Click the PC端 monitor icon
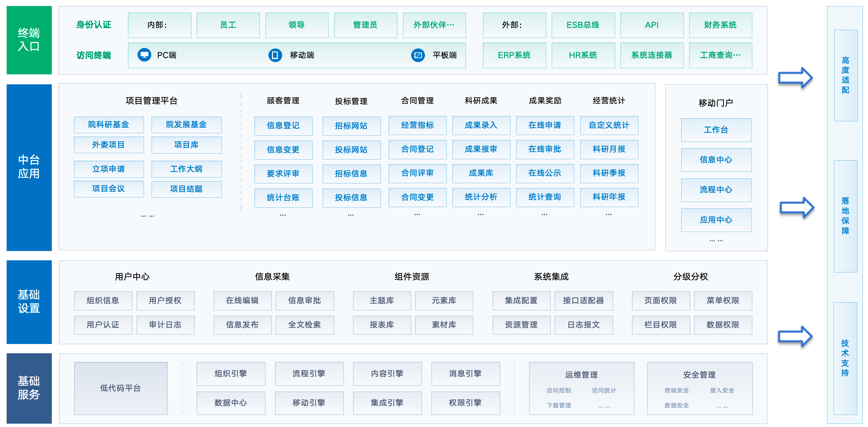The height and width of the screenshot is (427, 868). pos(144,55)
